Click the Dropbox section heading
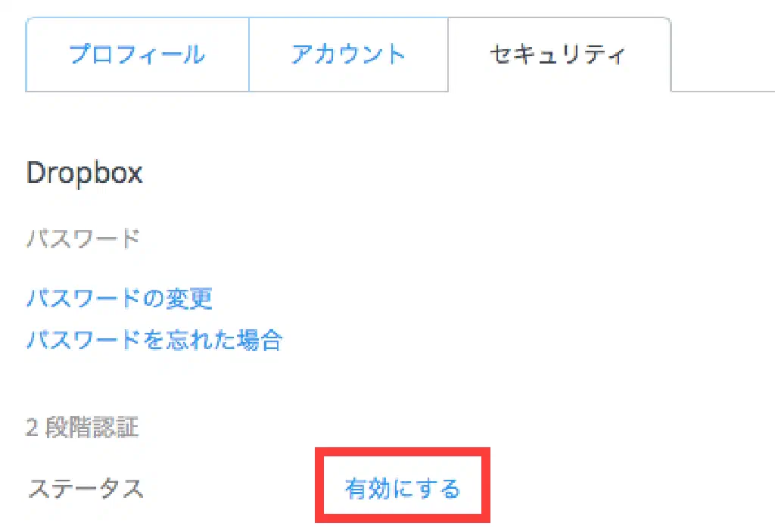The width and height of the screenshot is (775, 532). (84, 173)
